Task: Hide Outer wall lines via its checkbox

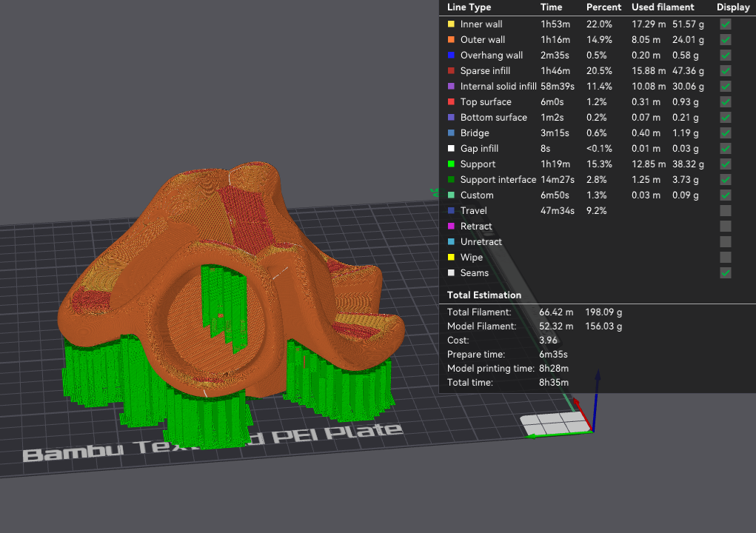Action: point(726,40)
